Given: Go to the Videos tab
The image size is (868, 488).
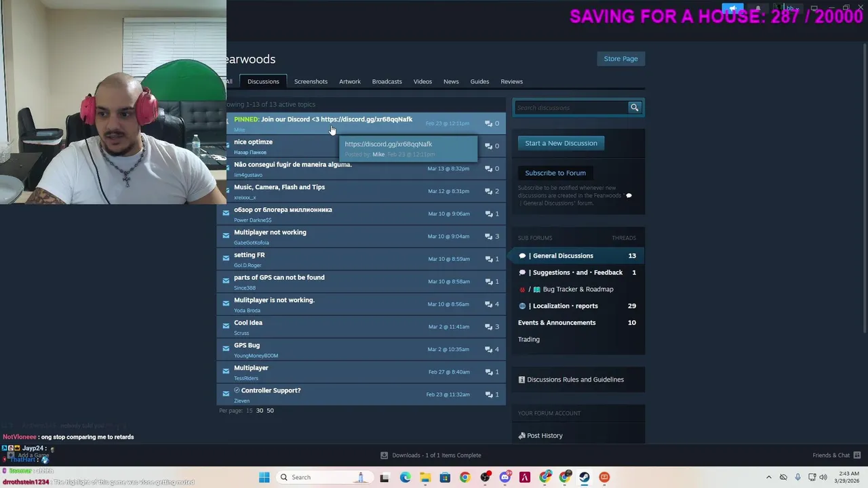Looking at the screenshot, I should (422, 81).
